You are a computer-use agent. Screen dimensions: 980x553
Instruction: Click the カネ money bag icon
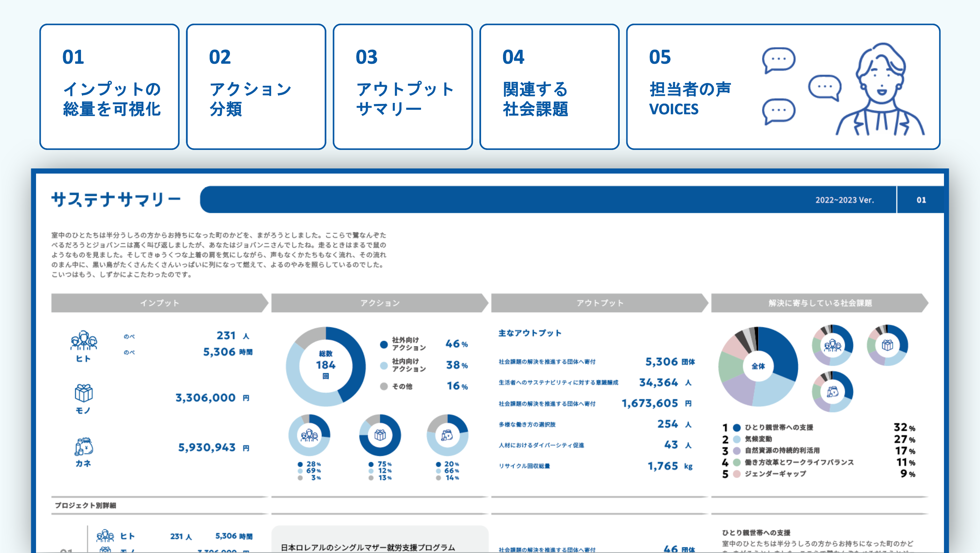click(84, 446)
